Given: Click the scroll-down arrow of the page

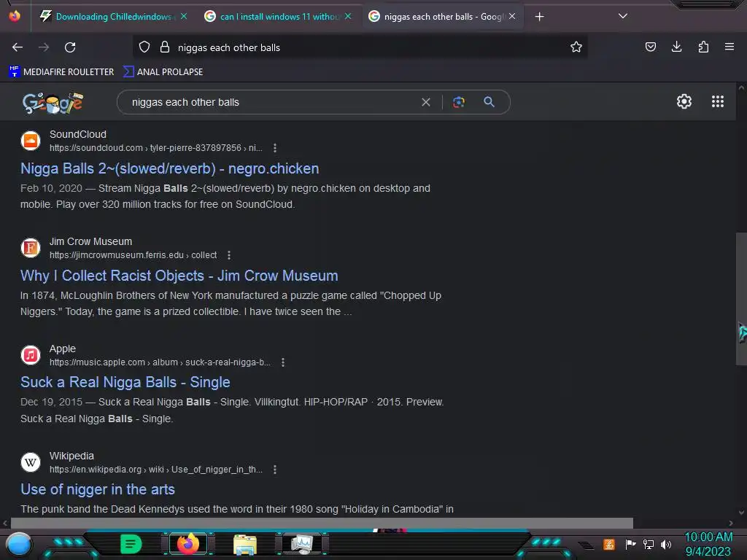Looking at the screenshot, I should [741, 513].
